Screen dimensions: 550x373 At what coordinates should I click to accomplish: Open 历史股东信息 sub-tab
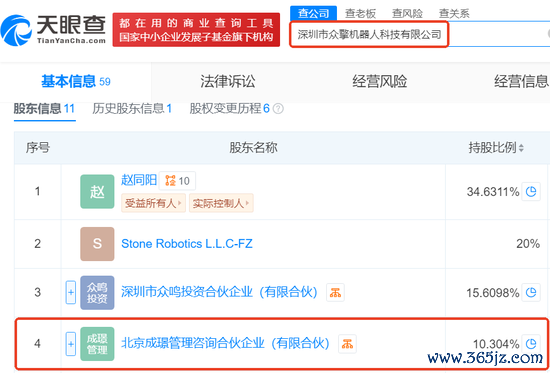click(x=132, y=109)
